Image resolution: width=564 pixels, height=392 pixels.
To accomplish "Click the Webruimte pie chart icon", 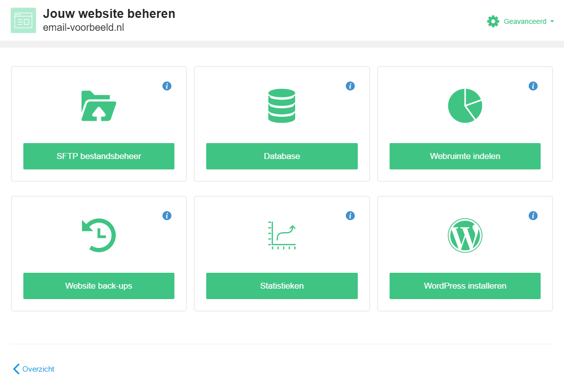I will 465,106.
